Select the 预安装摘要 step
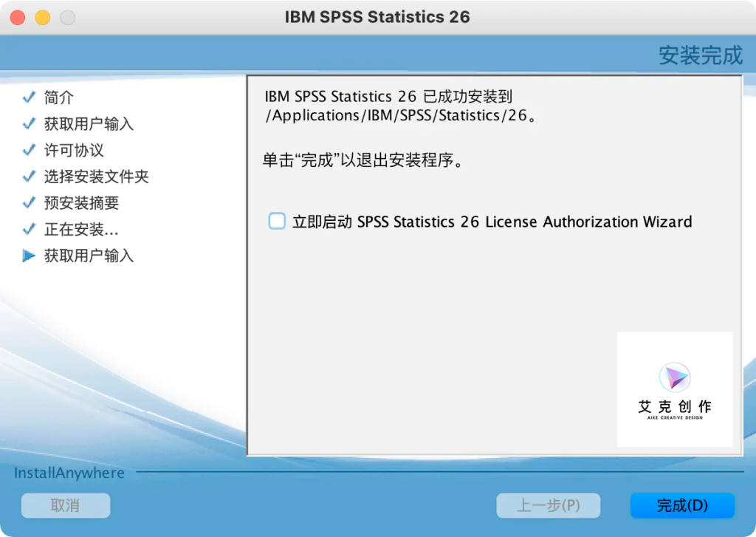This screenshot has width=756, height=537. point(81,202)
